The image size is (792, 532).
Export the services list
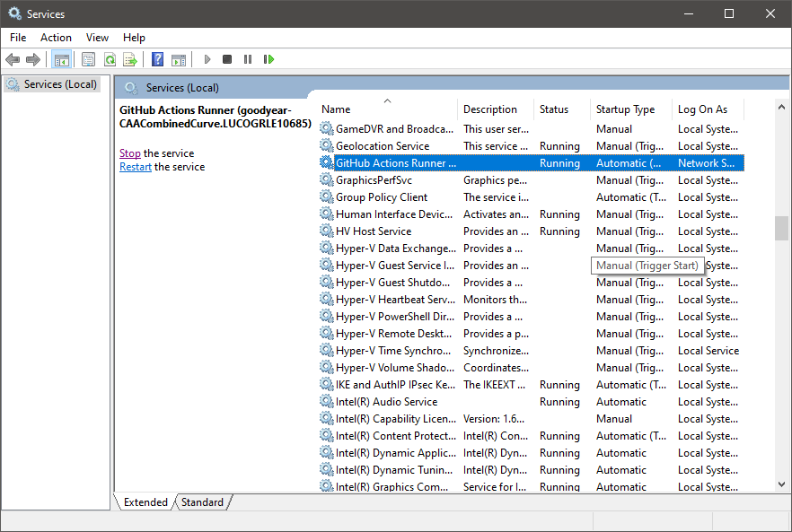point(131,59)
